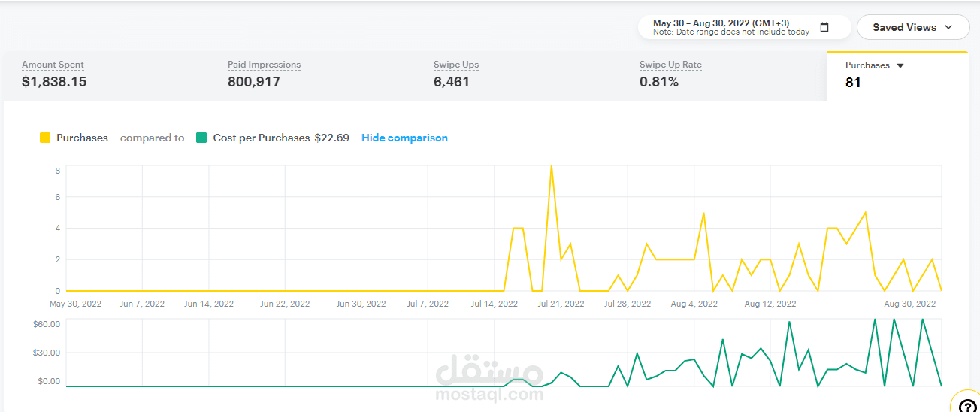The image size is (980, 412).
Task: Select the Swipe Up Rate tab
Action: (724, 76)
